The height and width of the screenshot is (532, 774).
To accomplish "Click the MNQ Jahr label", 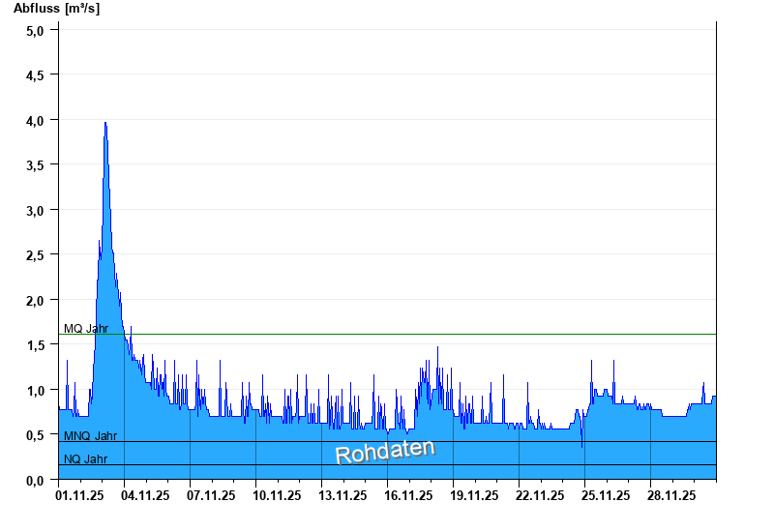I will 90,436.
